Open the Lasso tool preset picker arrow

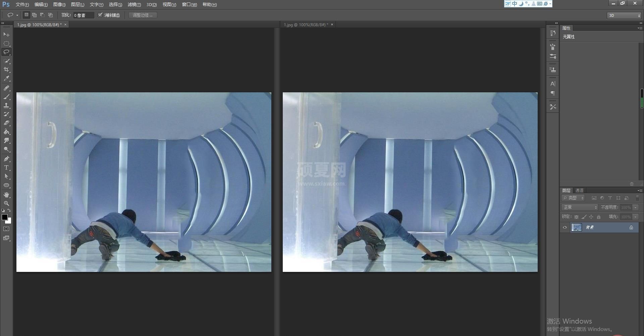click(x=17, y=15)
